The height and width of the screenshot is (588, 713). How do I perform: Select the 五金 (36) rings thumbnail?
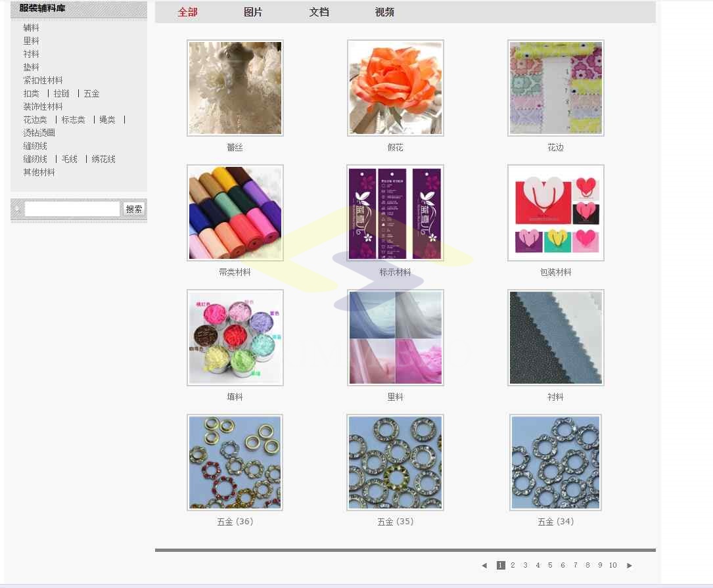[x=235, y=463]
